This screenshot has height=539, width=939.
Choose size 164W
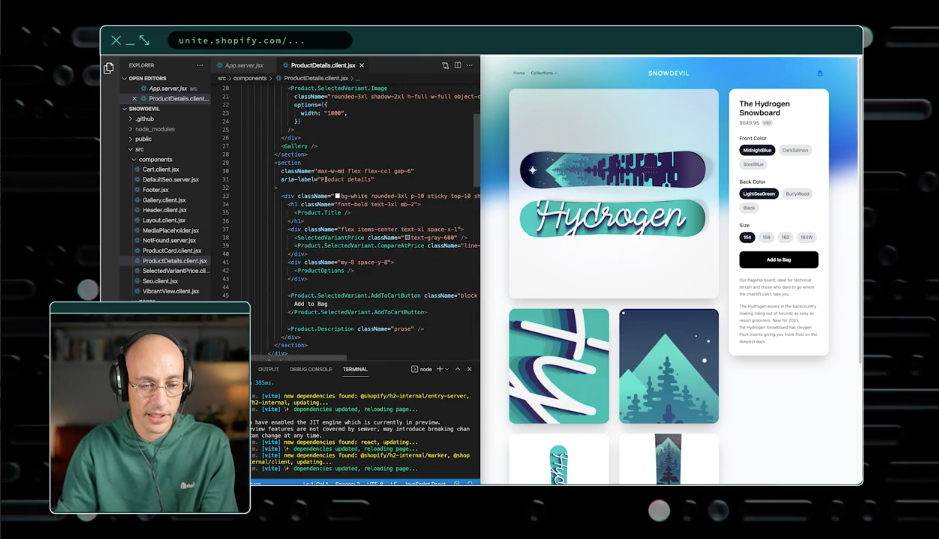tap(807, 238)
